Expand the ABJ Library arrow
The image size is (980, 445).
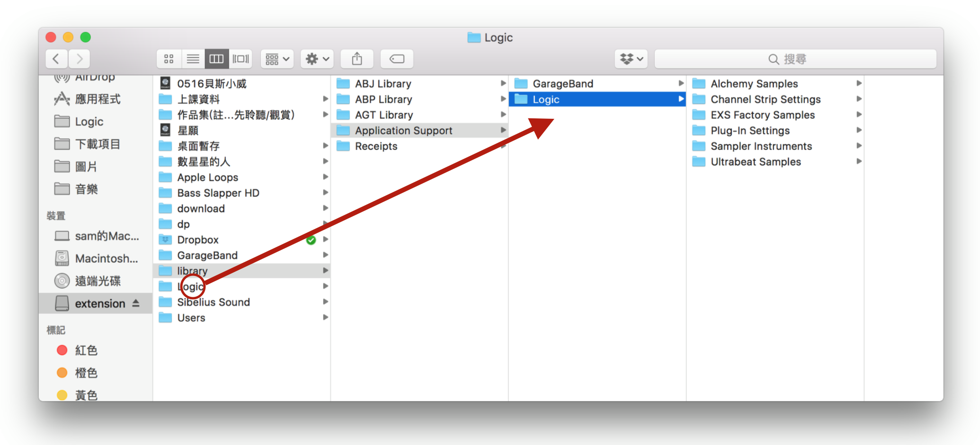tap(503, 83)
